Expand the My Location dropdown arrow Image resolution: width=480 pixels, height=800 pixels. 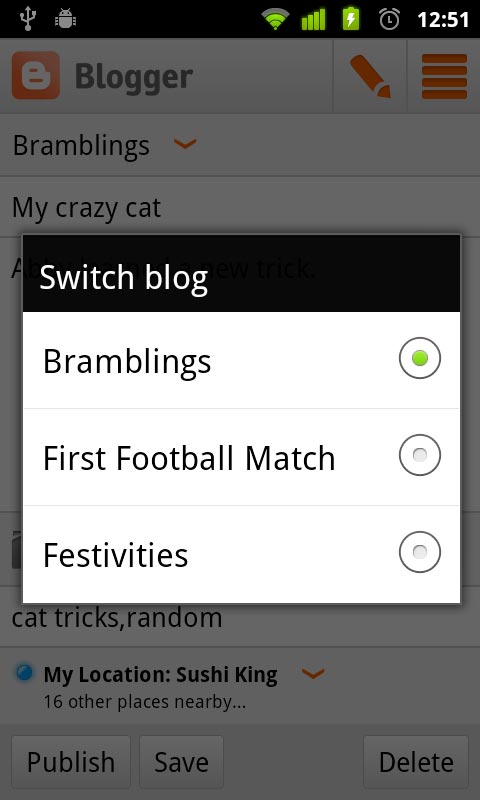tap(313, 673)
